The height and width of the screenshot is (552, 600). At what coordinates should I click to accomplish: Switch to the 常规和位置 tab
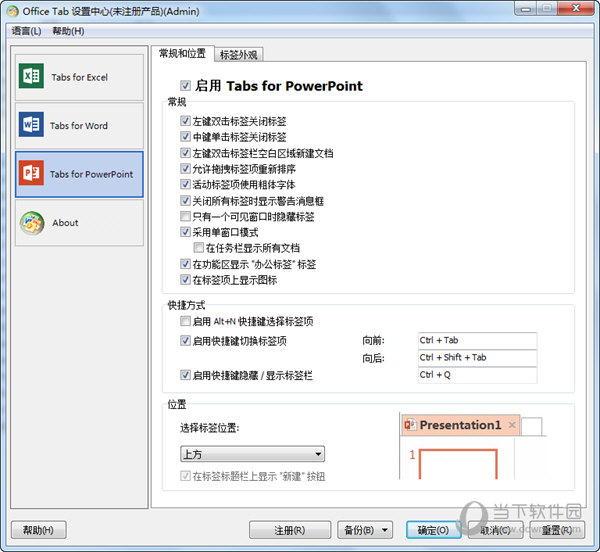click(x=183, y=53)
